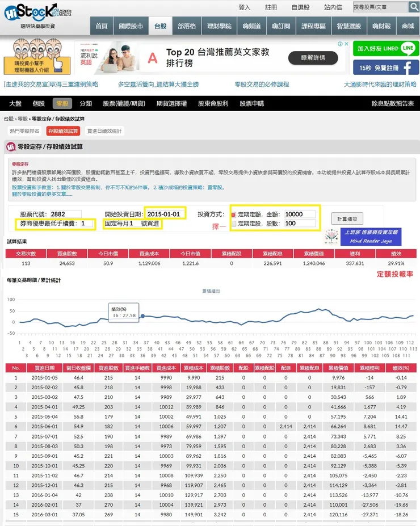Open the 個股 submenu item
The width and height of the screenshot is (420, 526).
[39, 103]
